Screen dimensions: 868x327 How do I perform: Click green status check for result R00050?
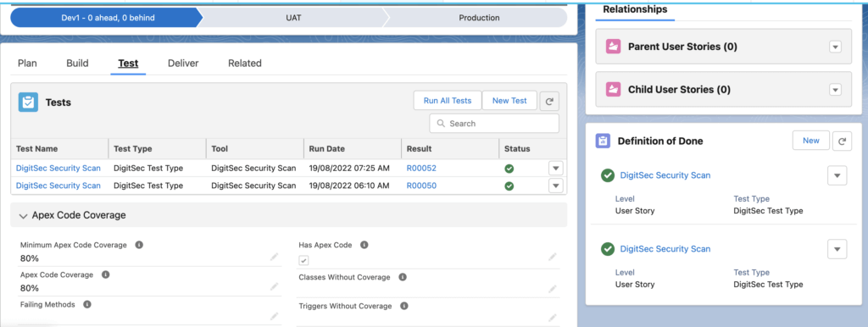coord(509,186)
